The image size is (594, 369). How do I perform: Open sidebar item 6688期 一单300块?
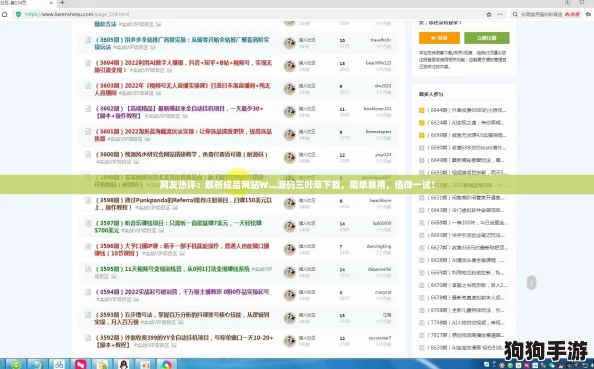click(467, 223)
